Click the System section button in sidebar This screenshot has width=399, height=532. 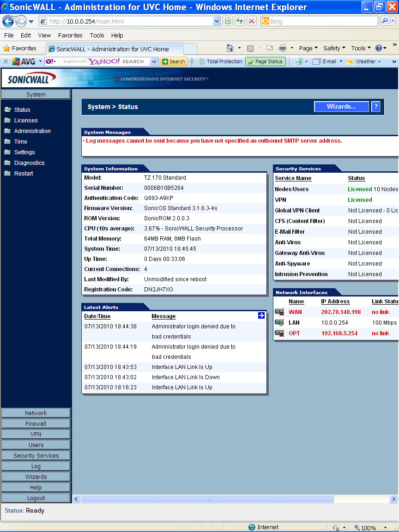point(36,95)
